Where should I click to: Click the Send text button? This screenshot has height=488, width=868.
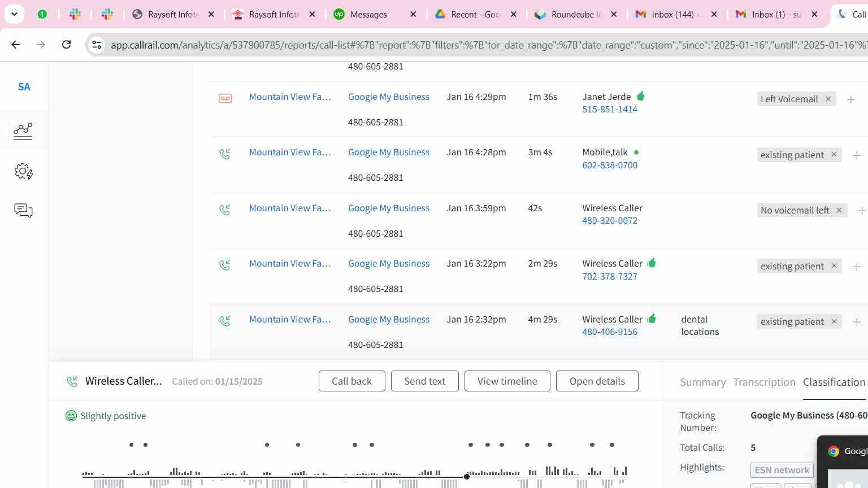[x=424, y=381]
